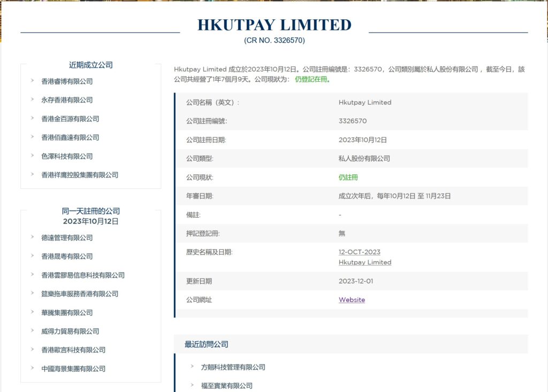The width and height of the screenshot is (548, 392).
Task: Click the 公司名稱（英文） row label
Action: click(x=212, y=102)
